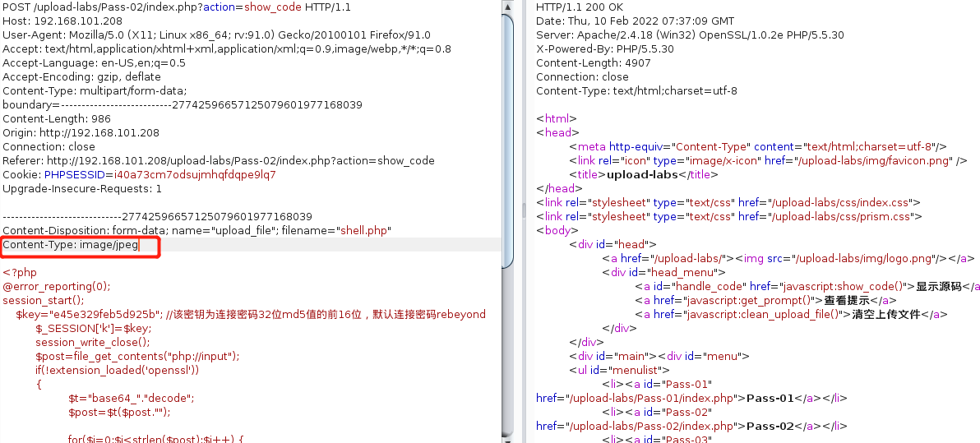Click the '@error_reporting(0);' line
This screenshot has width=980, height=443.
[56, 286]
